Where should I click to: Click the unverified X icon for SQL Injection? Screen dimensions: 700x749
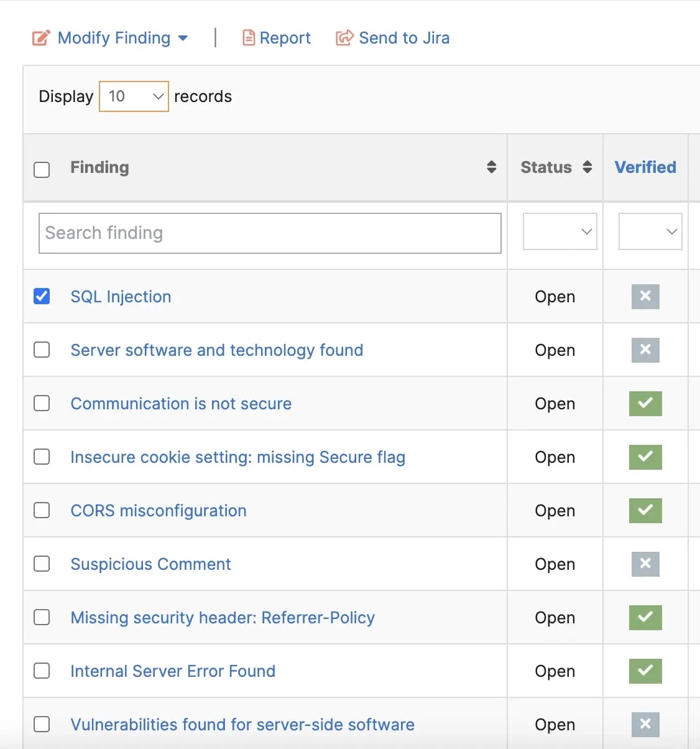(x=645, y=297)
